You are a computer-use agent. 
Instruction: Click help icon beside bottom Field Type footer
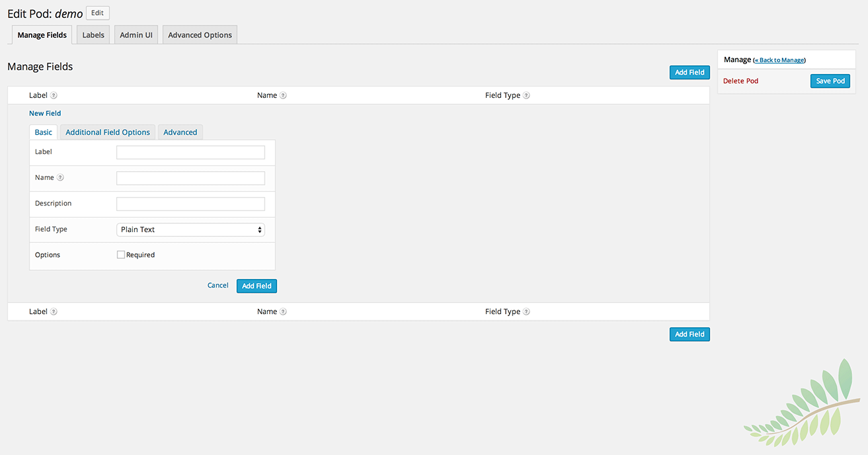tap(526, 312)
